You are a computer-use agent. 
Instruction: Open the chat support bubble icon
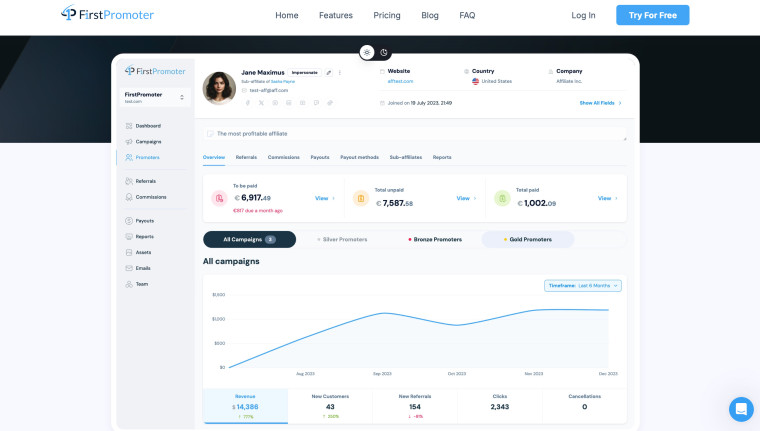click(741, 409)
